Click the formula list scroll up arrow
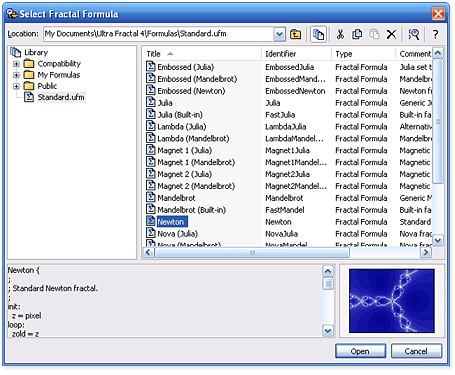This screenshot has height=375, width=455. (x=438, y=53)
